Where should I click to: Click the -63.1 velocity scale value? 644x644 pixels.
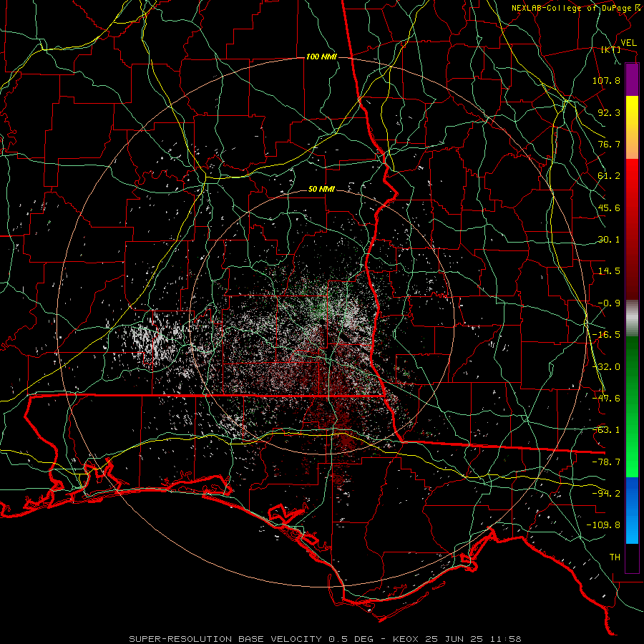pos(606,430)
